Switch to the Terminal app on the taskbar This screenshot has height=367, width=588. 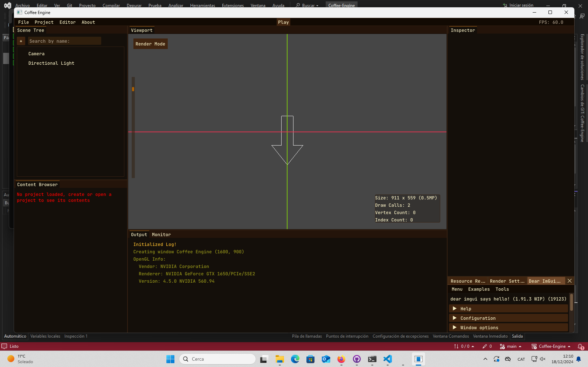pos(372,359)
